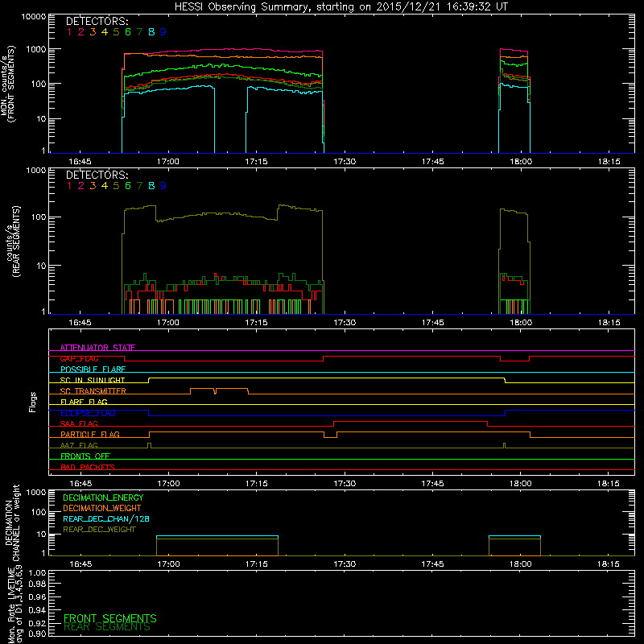Click the SC_TRANSMITTER flag label

point(93,391)
